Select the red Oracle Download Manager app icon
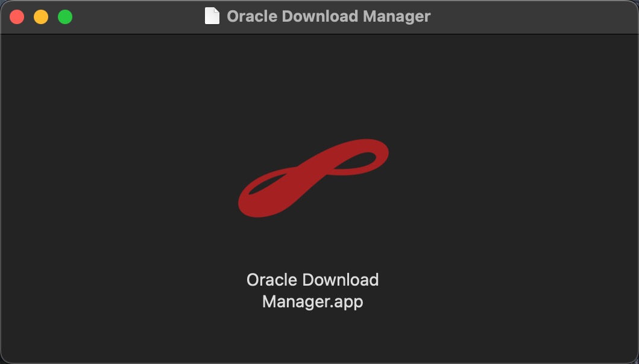The width and height of the screenshot is (639, 364). [313, 178]
